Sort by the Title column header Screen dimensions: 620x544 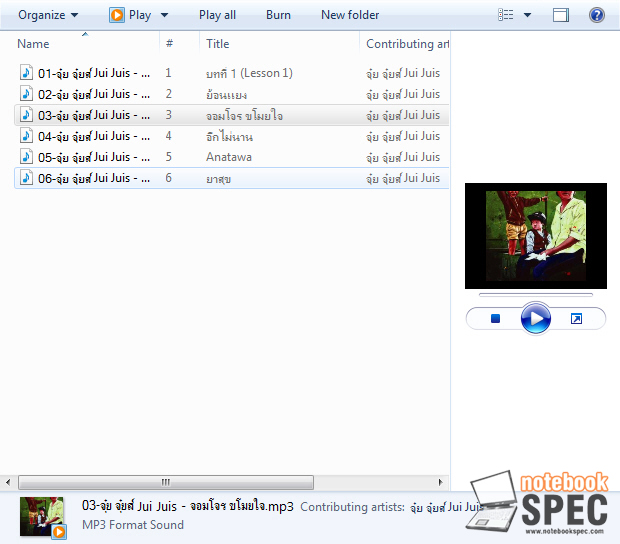click(218, 44)
